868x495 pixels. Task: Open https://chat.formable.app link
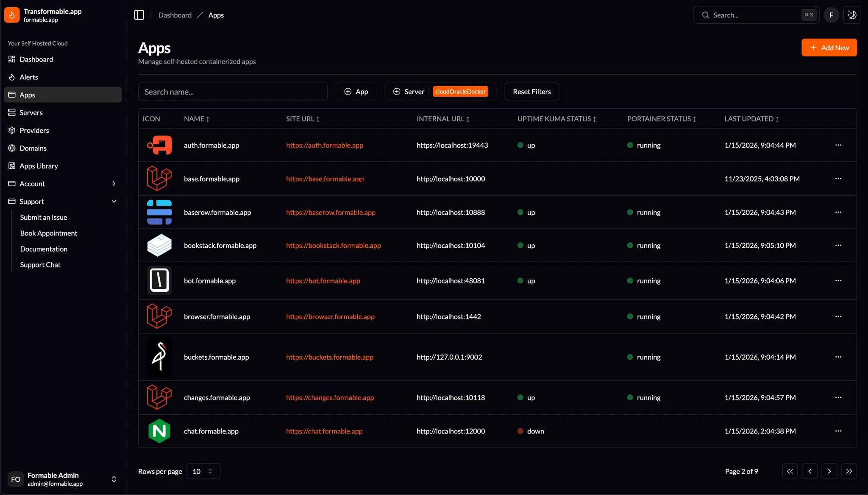[324, 431]
